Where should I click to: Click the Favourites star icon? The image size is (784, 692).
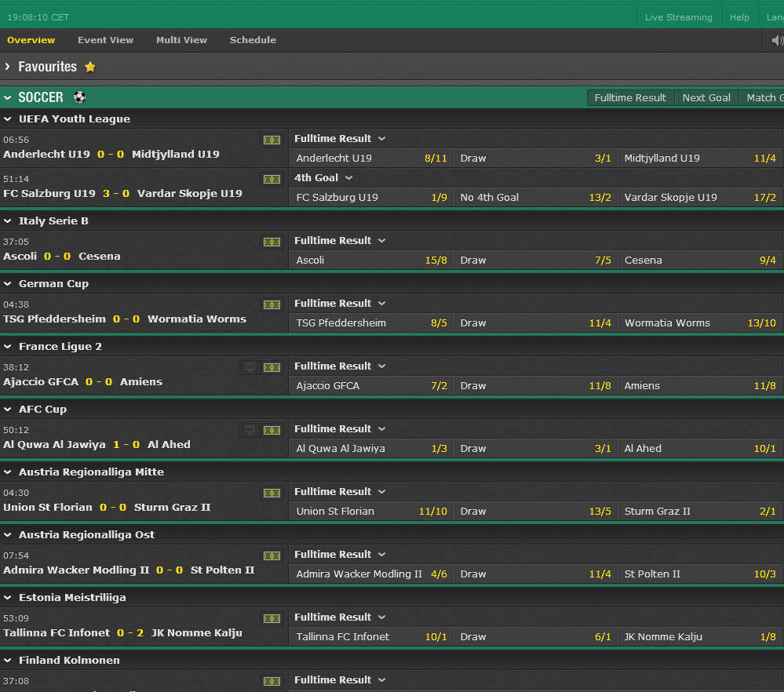[x=90, y=67]
